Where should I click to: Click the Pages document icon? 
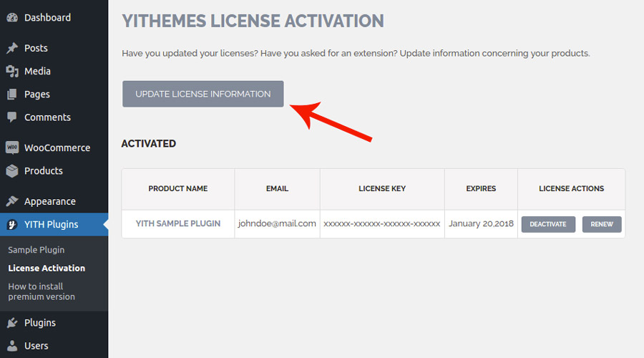[x=12, y=94]
